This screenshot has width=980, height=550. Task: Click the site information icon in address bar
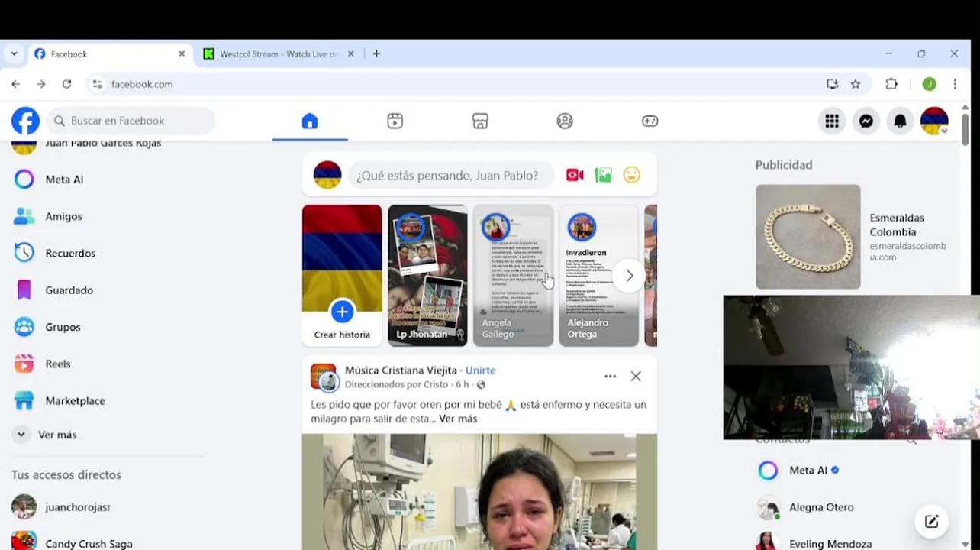(97, 84)
